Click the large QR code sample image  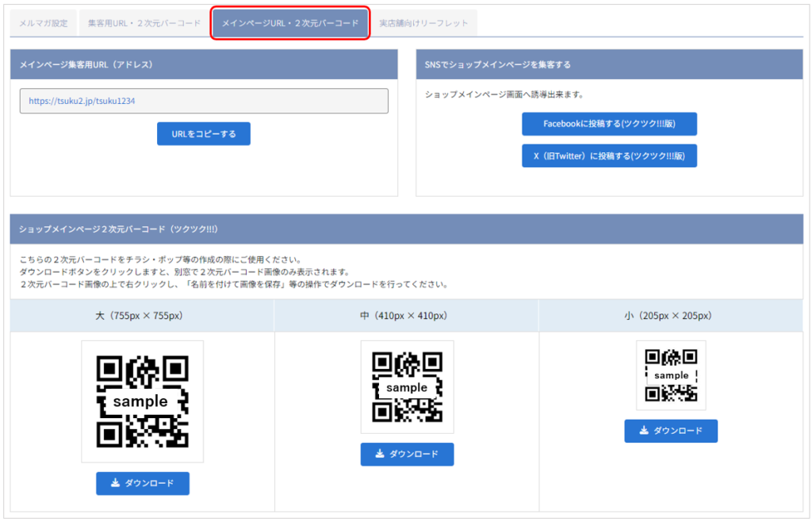143,401
